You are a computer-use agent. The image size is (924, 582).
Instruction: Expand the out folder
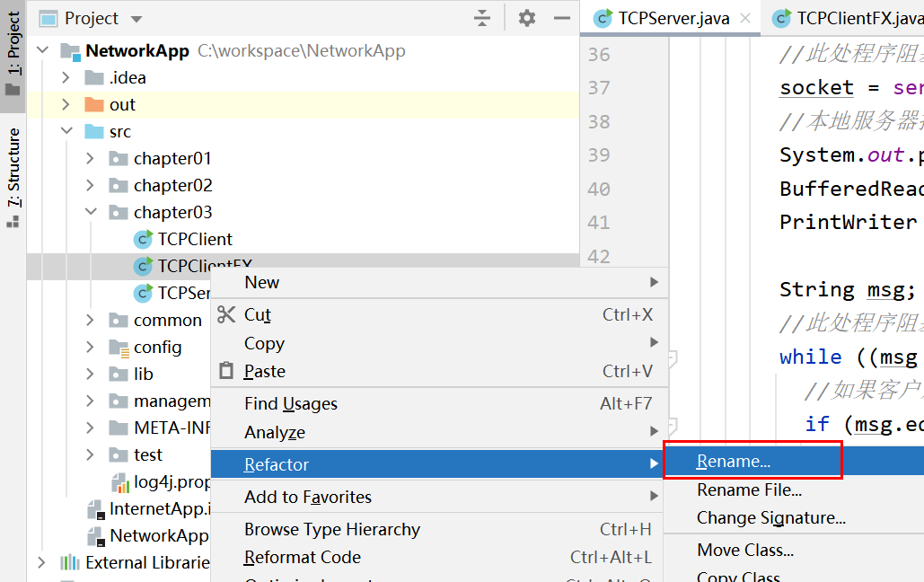pyautogui.click(x=66, y=105)
